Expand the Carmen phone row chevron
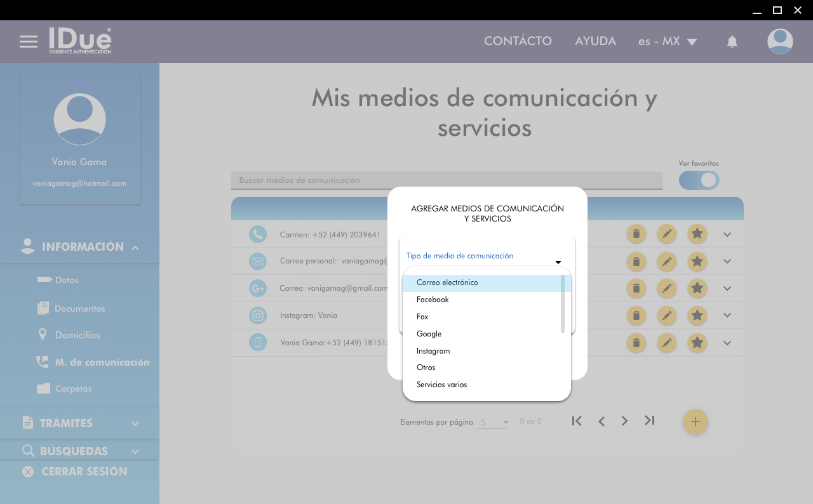The width and height of the screenshot is (813, 504). 727,234
